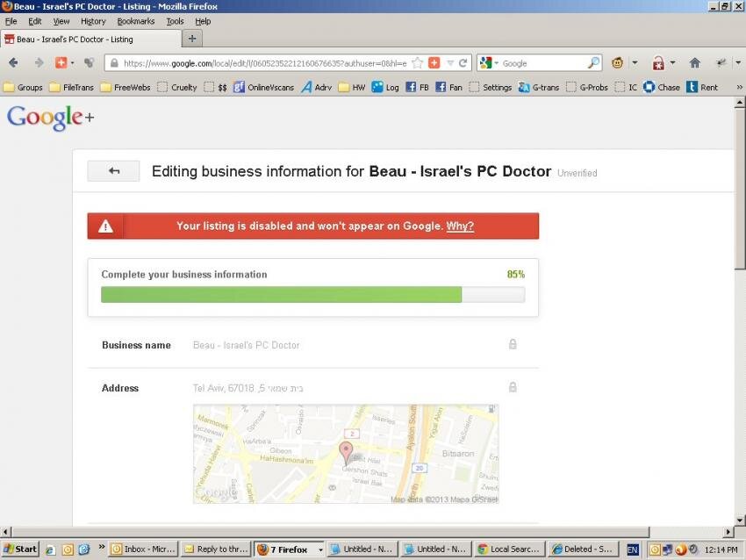The height and width of the screenshot is (560, 746).
Task: Bookmark this page with the star icon
Action: pyautogui.click(x=417, y=63)
